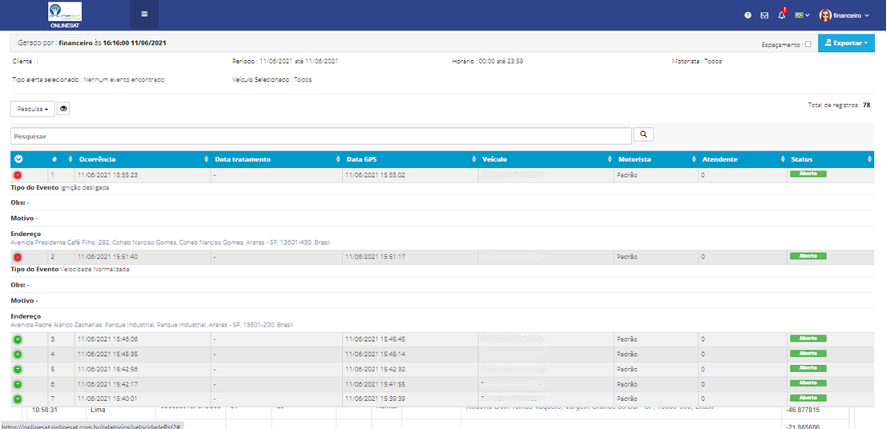Open the help question mark icon
The image size is (887, 429).
click(x=748, y=15)
